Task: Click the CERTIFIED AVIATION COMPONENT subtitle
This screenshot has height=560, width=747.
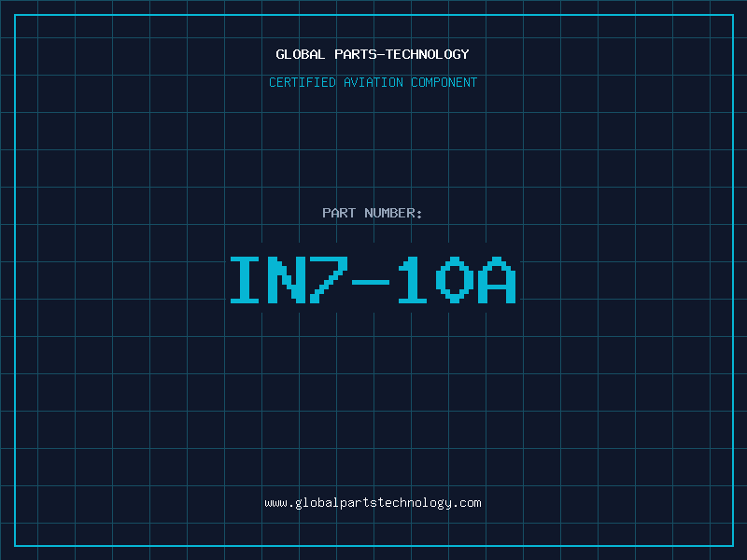Action: 373,82
